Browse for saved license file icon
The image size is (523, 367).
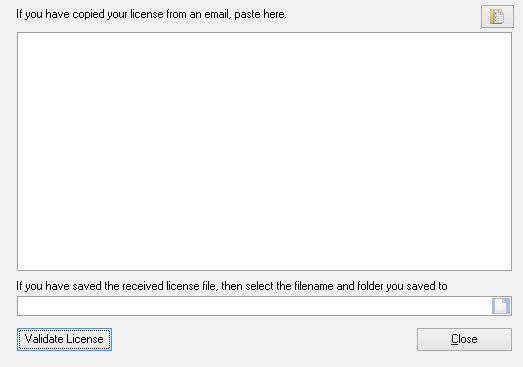click(x=501, y=306)
